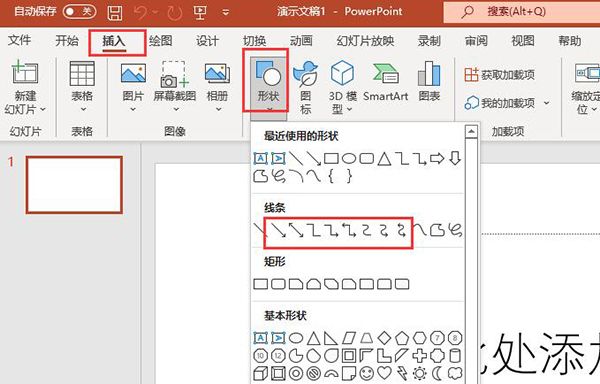Open the 设计 tab
600x384 pixels.
(x=207, y=40)
